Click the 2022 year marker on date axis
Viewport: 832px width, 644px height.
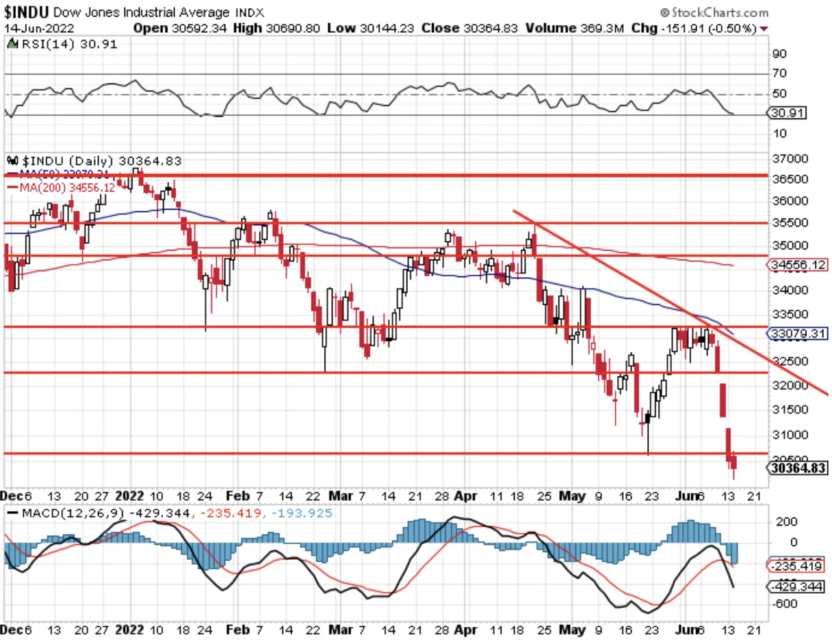[x=129, y=496]
